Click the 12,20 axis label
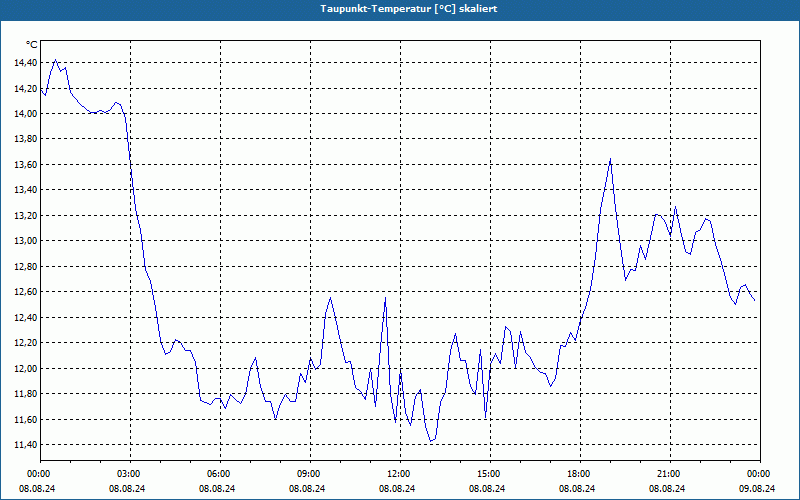The width and height of the screenshot is (800, 500). (26, 343)
